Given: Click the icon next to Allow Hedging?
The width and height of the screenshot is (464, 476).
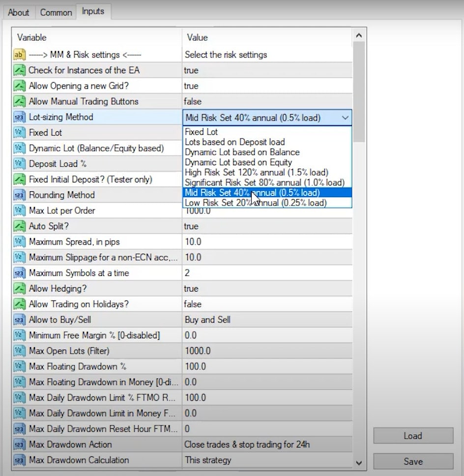Looking at the screenshot, I should 19,289.
